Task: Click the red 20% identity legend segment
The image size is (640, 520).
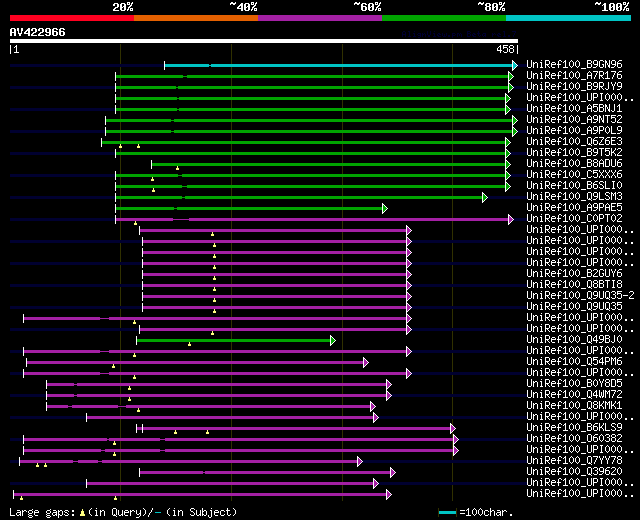Action: click(x=72, y=18)
